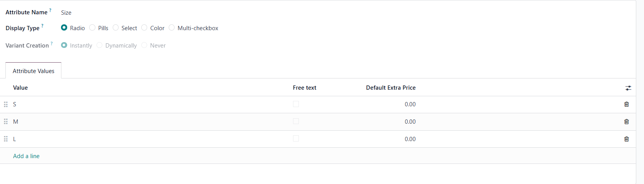The image size is (644, 184).
Task: Click drag handle for S row
Action: pos(6,104)
